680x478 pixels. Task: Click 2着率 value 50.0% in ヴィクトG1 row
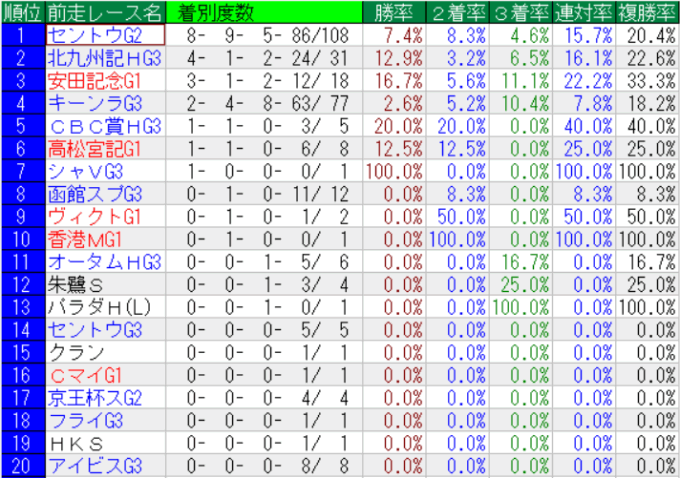[x=462, y=216]
